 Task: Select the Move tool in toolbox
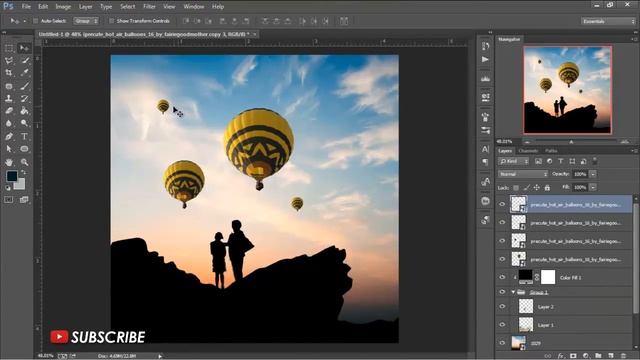pos(24,48)
